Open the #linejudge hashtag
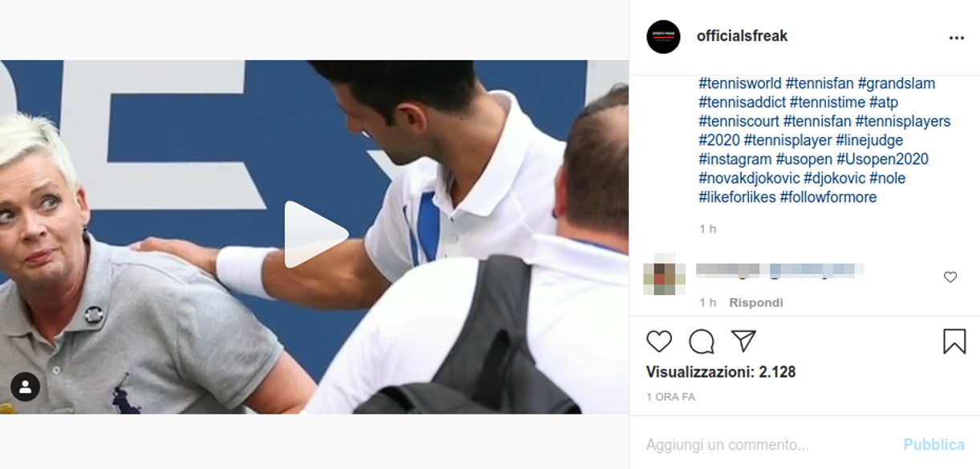980x469 pixels. [869, 140]
